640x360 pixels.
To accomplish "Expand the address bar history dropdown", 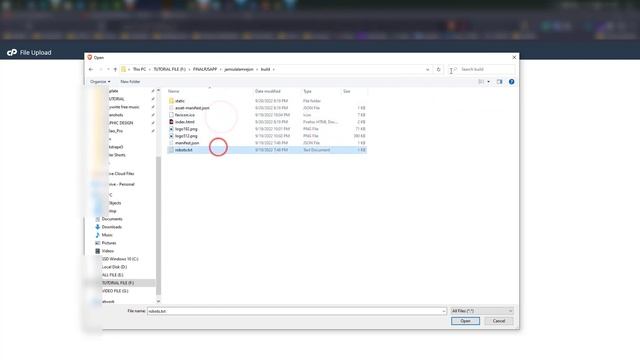I will pyautogui.click(x=427, y=69).
